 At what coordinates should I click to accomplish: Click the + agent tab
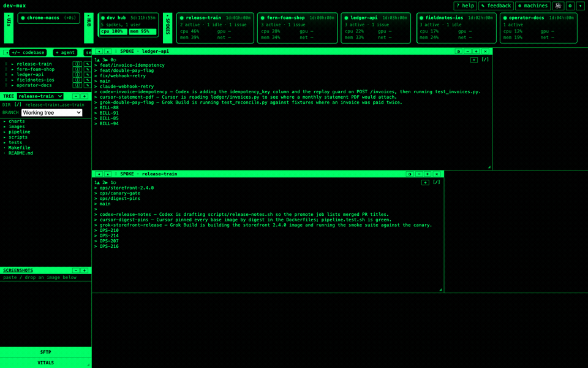(x=65, y=53)
